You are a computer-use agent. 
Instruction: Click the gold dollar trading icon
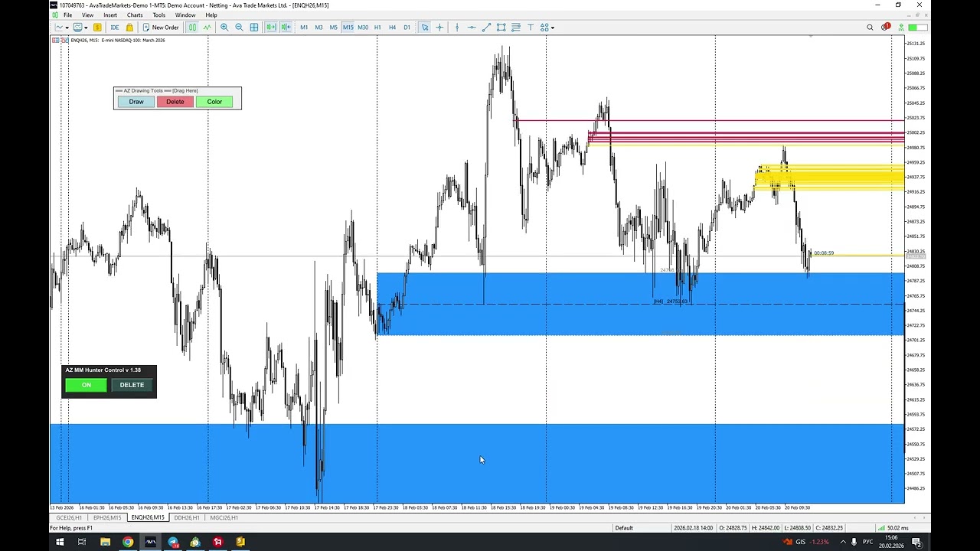click(97, 28)
